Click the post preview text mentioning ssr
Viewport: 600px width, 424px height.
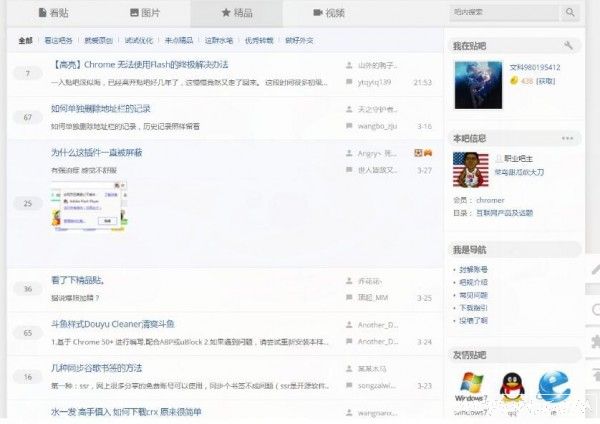190,386
